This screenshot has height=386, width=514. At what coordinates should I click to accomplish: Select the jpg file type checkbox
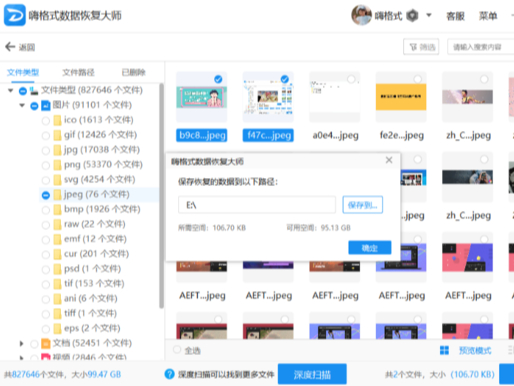tap(46, 150)
